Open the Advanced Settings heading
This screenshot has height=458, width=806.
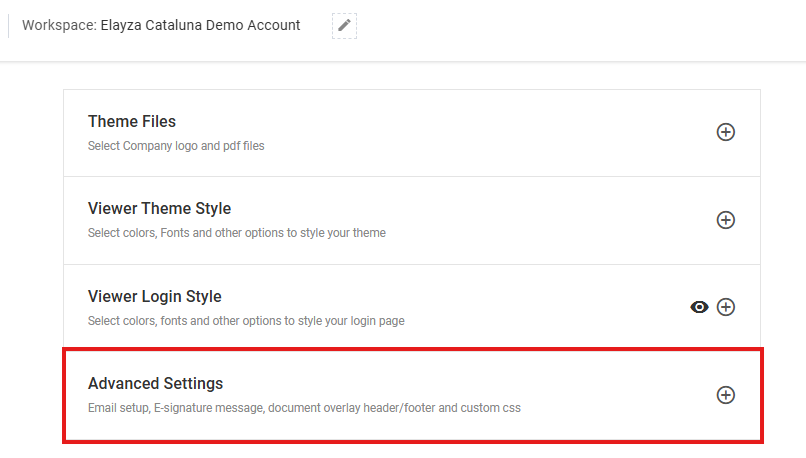(155, 383)
